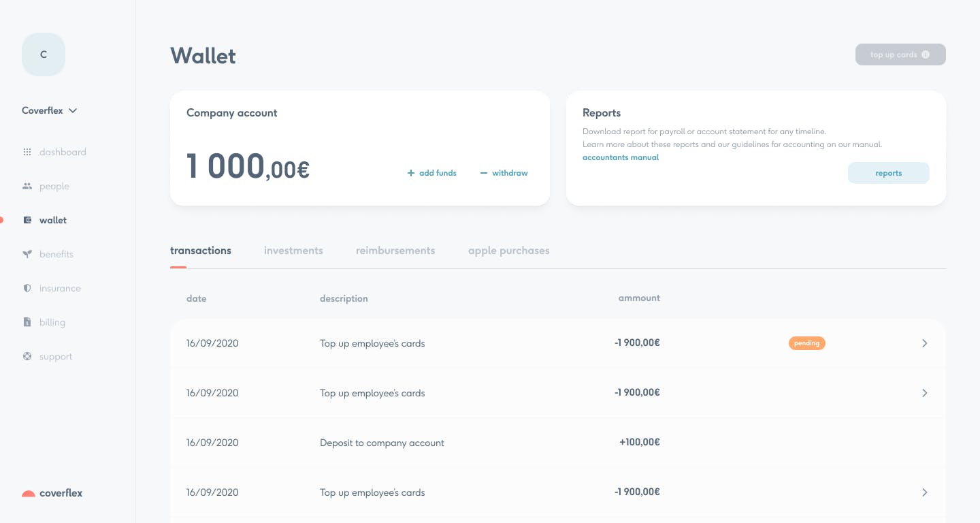Click the add funds link
Screen dimensions: 980x523
pyautogui.click(x=431, y=173)
